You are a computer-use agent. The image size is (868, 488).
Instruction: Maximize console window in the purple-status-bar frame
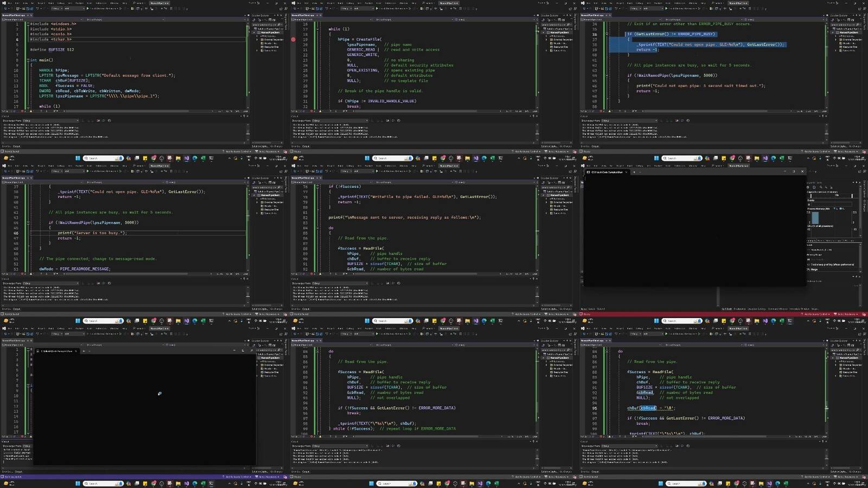pyautogui.click(x=242, y=351)
